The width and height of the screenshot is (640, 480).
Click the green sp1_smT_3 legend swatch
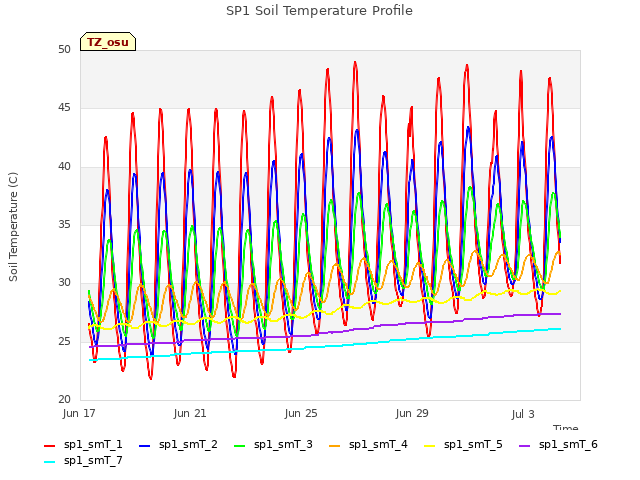coord(240,446)
